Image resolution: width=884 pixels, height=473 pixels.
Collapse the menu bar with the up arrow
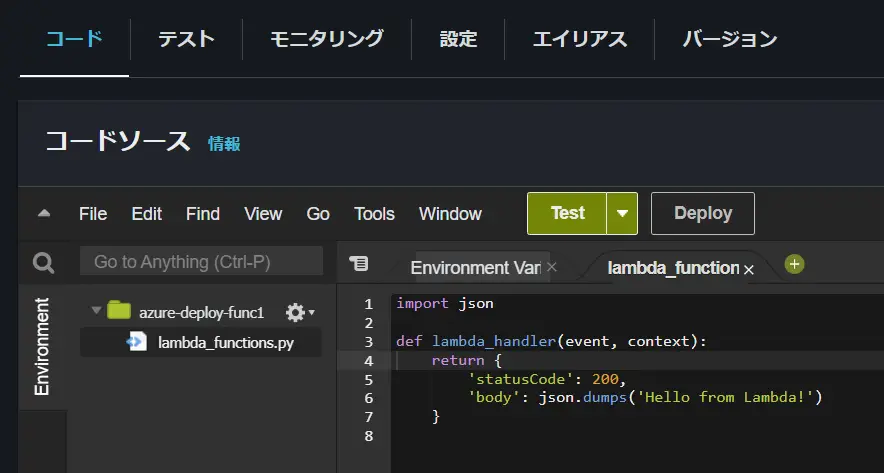pyautogui.click(x=43, y=214)
